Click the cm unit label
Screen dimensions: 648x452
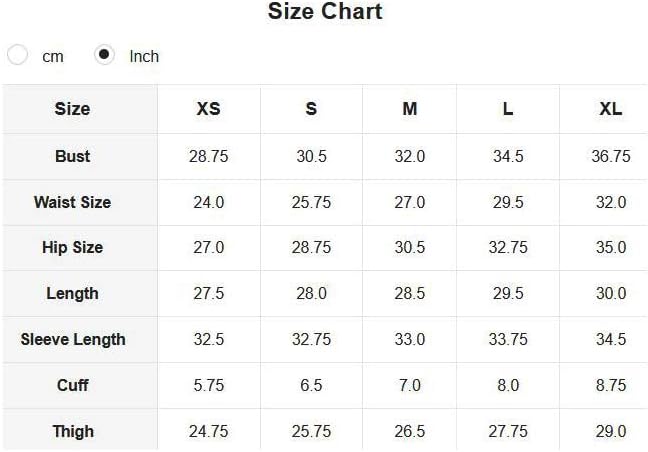click(x=53, y=57)
